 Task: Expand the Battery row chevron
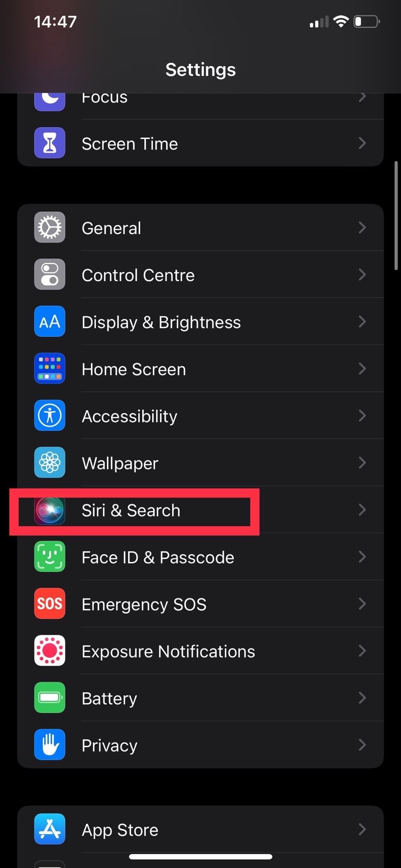pyautogui.click(x=362, y=698)
